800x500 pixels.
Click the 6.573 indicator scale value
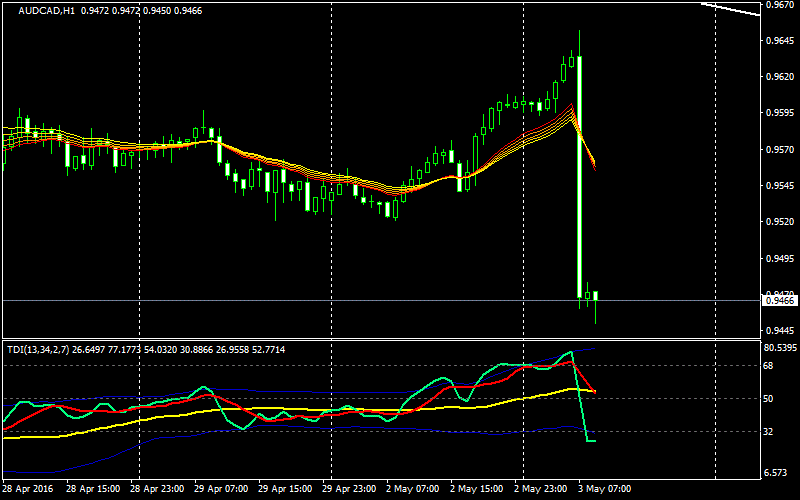pyautogui.click(x=778, y=473)
